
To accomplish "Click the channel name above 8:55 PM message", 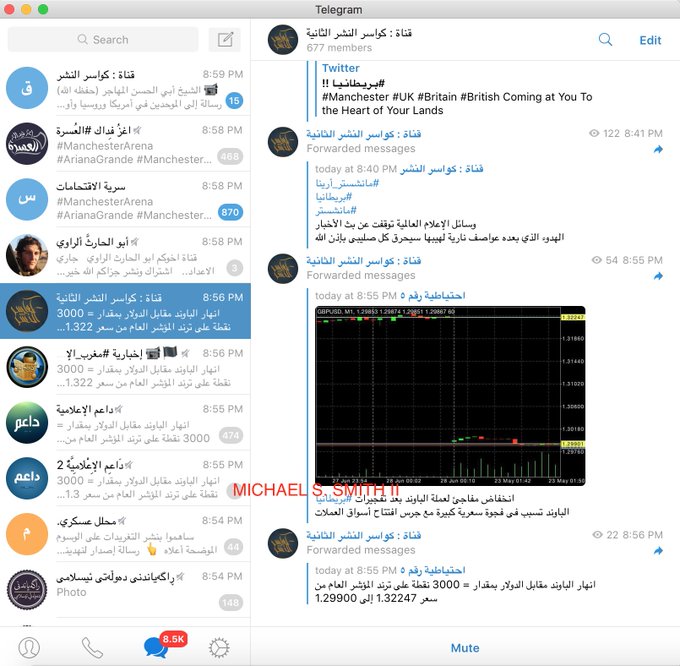I will [x=363, y=261].
